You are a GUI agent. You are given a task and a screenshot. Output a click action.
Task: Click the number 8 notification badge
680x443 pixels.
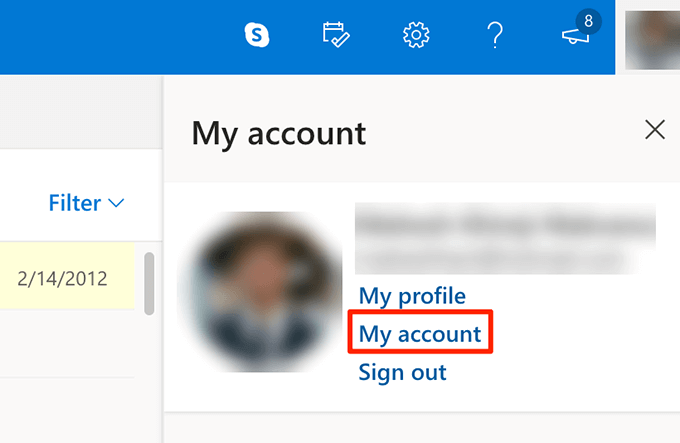tap(588, 20)
